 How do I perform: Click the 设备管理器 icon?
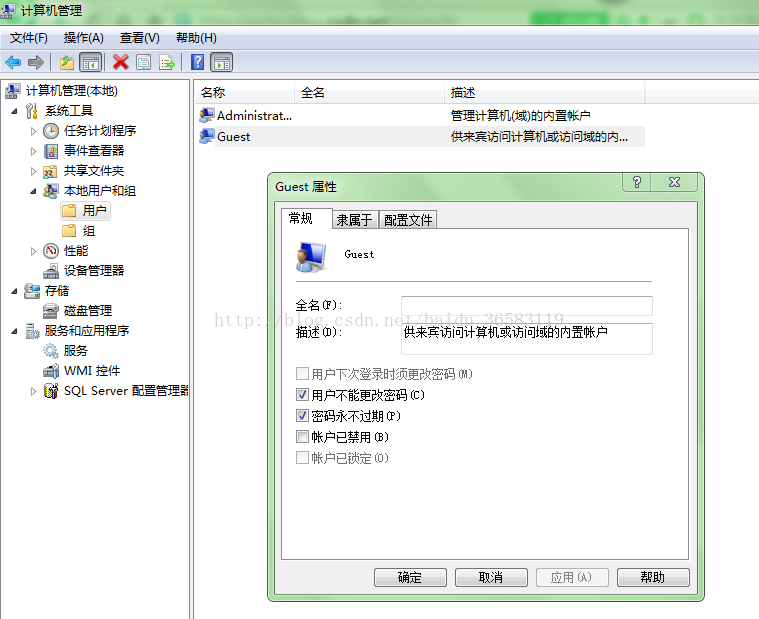pos(51,271)
